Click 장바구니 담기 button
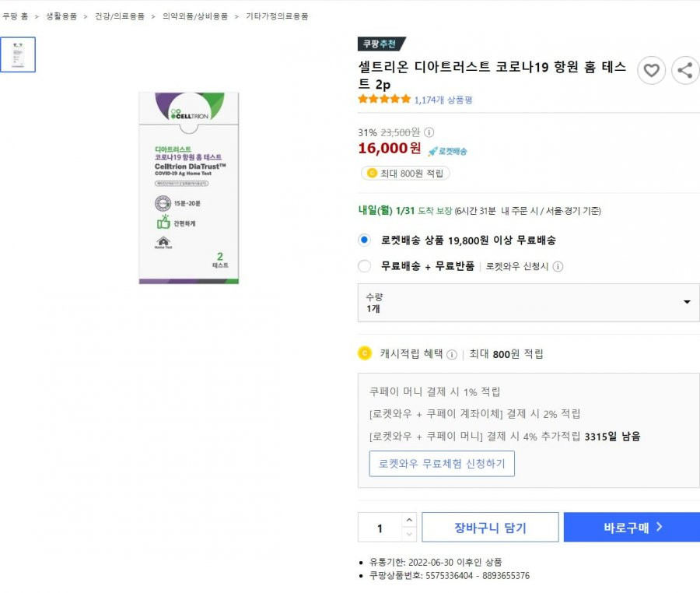 click(x=490, y=528)
